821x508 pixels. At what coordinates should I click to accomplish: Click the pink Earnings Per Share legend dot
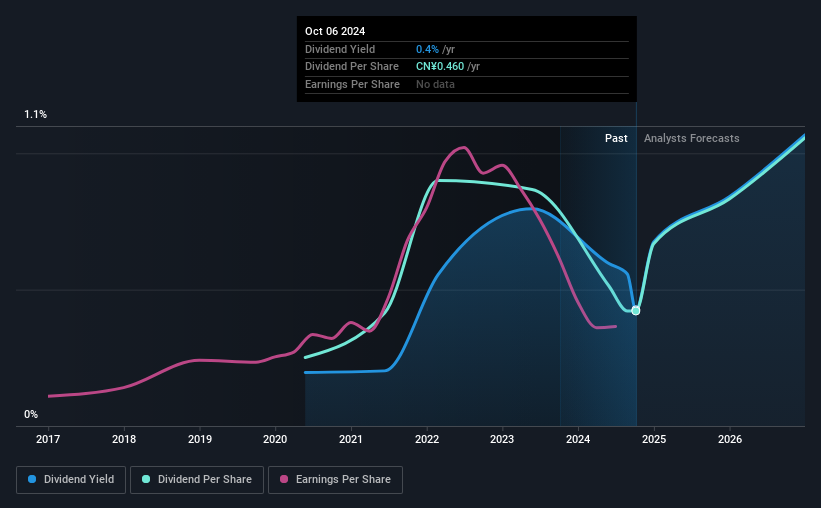coord(284,479)
